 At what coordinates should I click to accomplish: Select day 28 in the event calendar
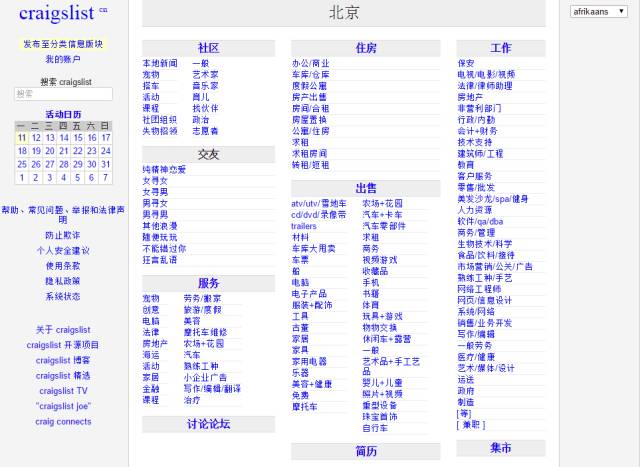pyautogui.click(x=64, y=164)
